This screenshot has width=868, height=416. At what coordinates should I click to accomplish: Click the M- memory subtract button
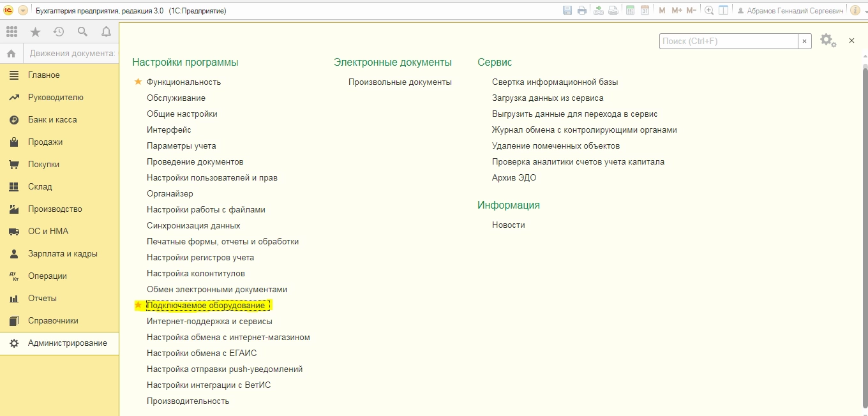point(691,10)
